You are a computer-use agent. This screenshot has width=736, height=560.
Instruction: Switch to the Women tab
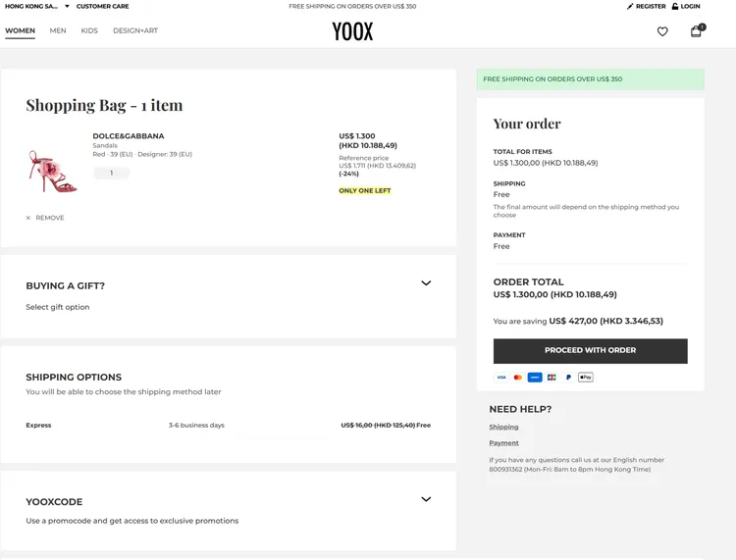(21, 30)
